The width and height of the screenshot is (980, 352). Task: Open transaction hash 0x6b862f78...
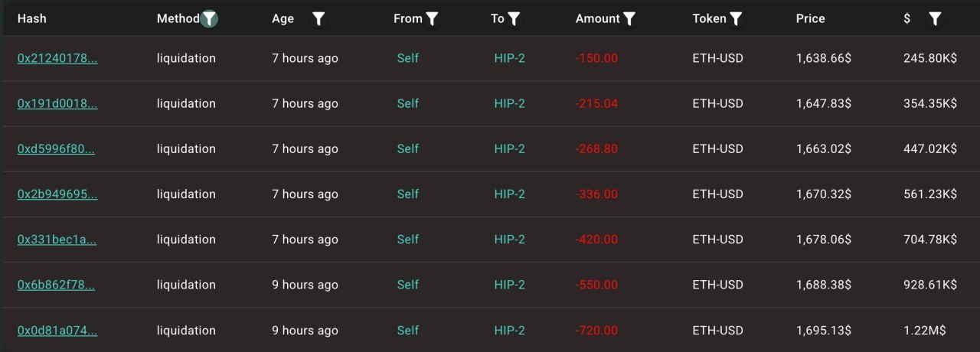pos(56,284)
